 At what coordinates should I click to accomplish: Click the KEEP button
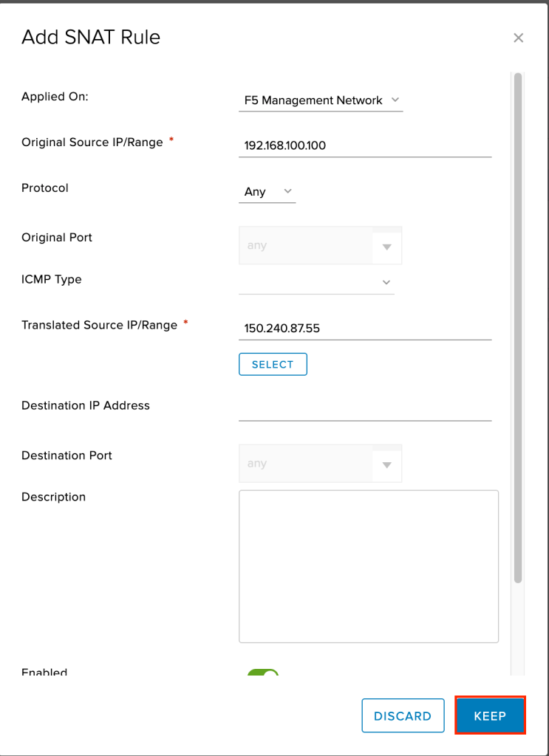pos(490,715)
